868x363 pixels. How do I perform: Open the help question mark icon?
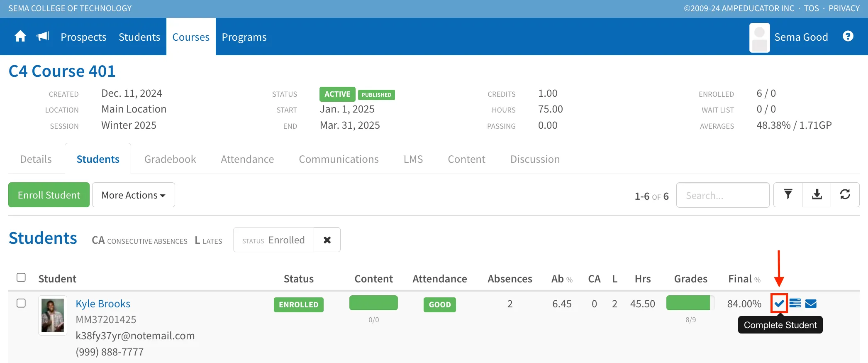click(848, 37)
